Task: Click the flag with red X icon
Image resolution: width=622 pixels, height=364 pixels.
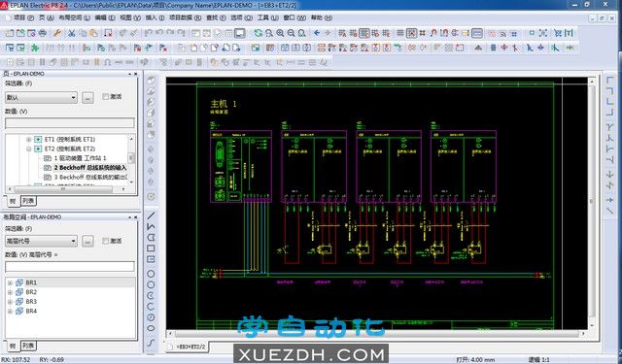Action: pos(162,48)
